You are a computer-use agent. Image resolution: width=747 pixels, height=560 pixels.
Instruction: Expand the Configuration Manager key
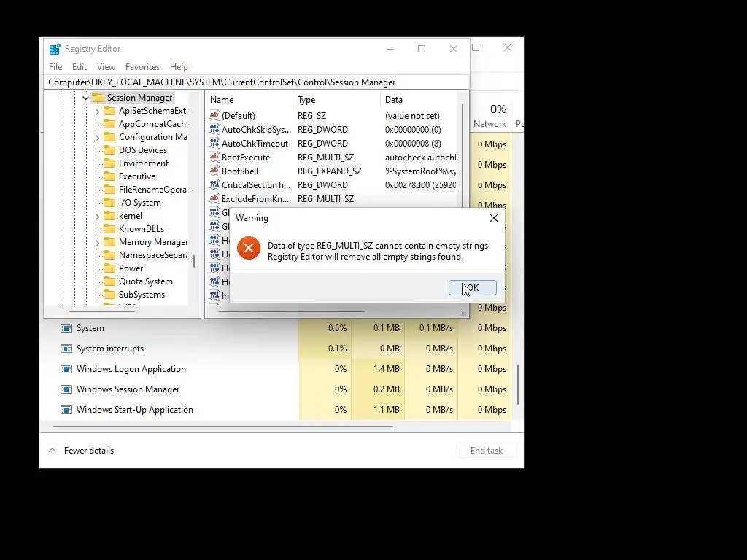pos(97,137)
